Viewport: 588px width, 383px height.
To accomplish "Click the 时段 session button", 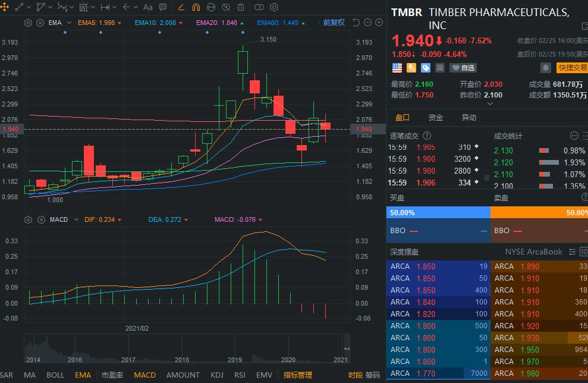I will (356, 375).
